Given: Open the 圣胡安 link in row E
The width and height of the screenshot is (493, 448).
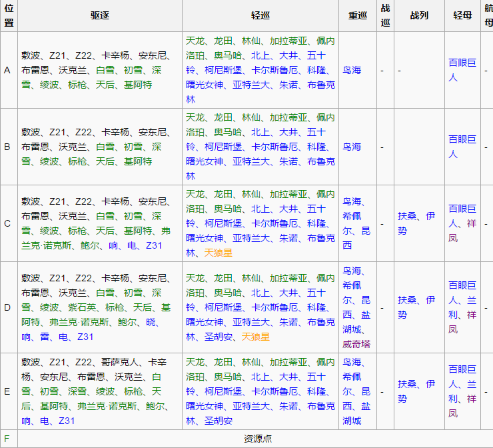Looking at the screenshot, I should point(219,421).
